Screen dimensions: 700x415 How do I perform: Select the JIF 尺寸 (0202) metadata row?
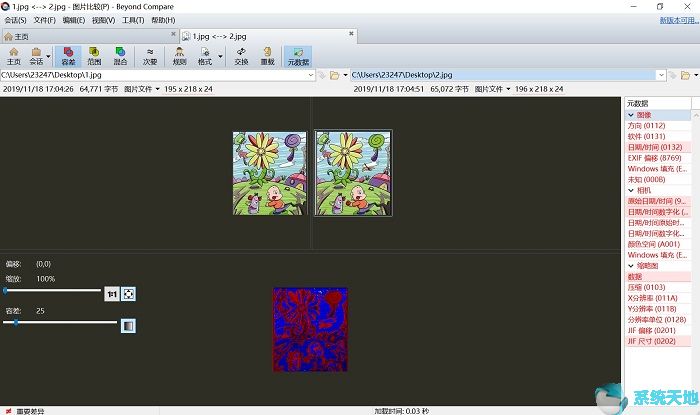point(658,341)
